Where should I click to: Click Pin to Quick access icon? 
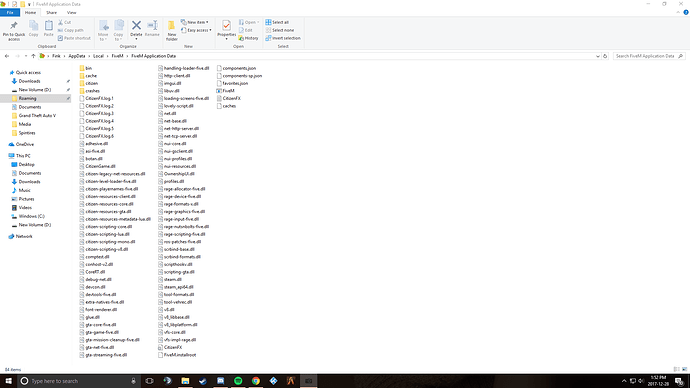14,26
